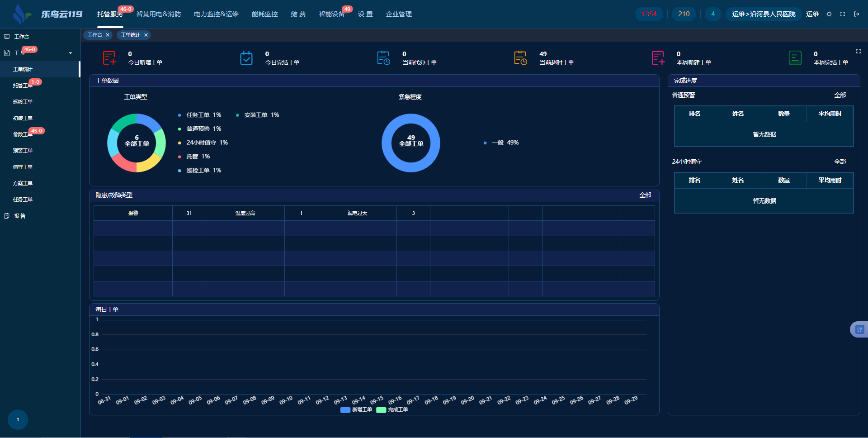Switch to the 工作台 tab
This screenshot has height=438, width=868.
[94, 35]
